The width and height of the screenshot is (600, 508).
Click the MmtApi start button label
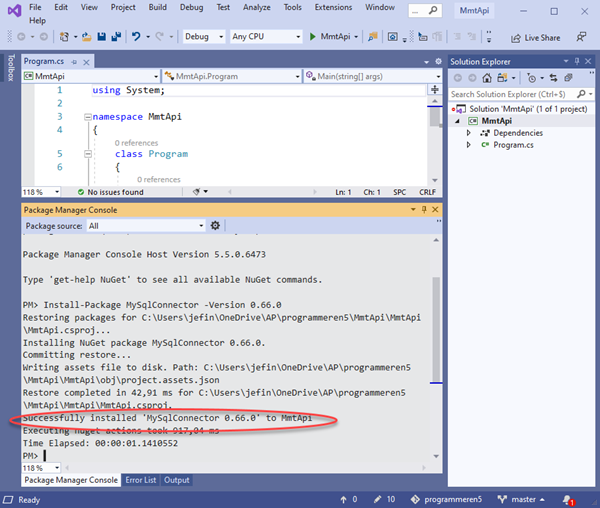coord(335,37)
